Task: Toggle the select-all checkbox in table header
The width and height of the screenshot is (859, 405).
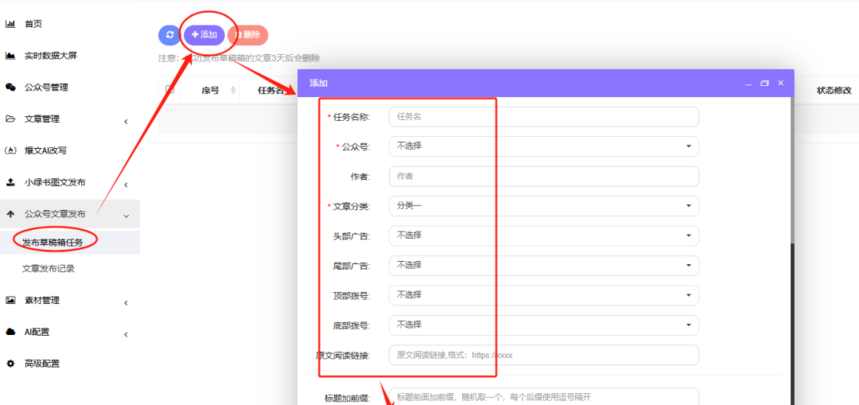Action: click(x=169, y=90)
